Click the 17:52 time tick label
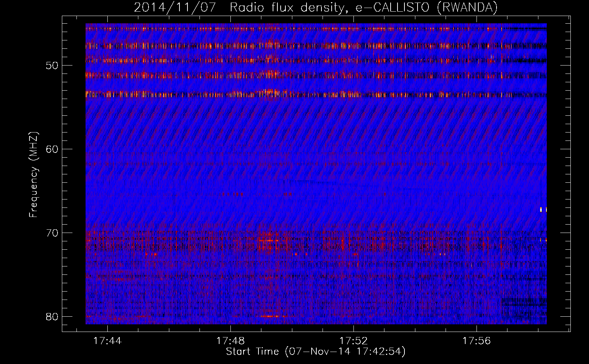The width and height of the screenshot is (589, 364). [x=353, y=341]
